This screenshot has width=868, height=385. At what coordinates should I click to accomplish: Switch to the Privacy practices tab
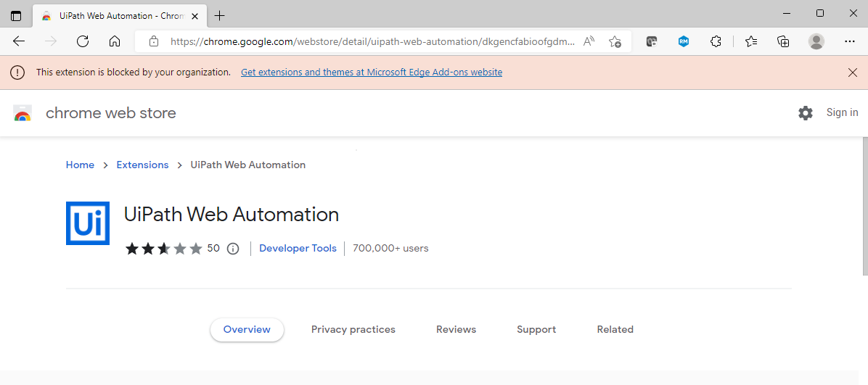pos(353,329)
